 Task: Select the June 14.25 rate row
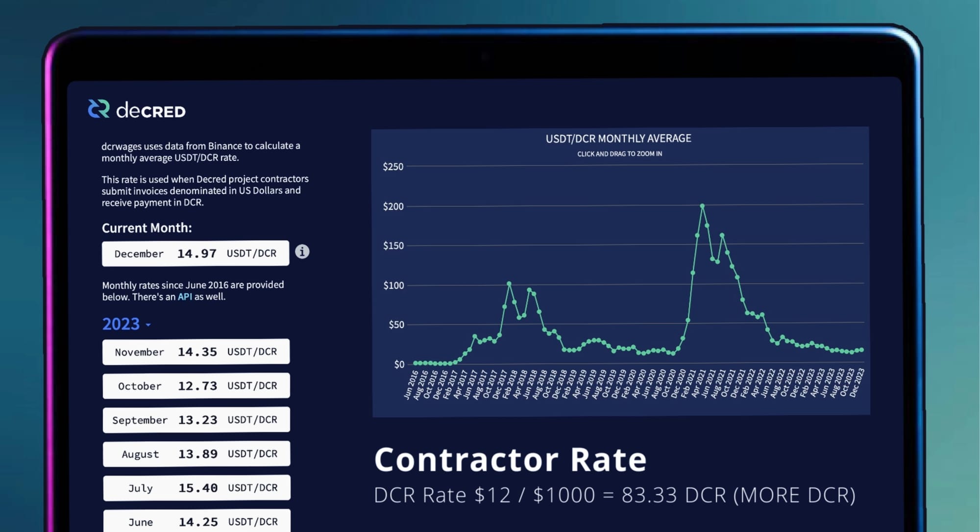197,521
